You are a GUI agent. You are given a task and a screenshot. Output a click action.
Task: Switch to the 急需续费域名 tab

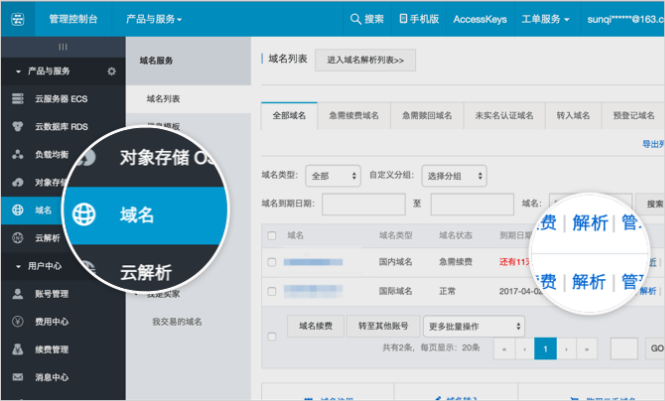click(x=354, y=115)
